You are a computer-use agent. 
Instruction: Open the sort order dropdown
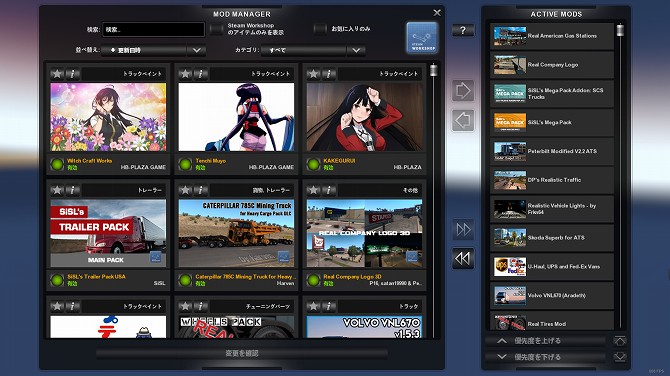click(153, 50)
